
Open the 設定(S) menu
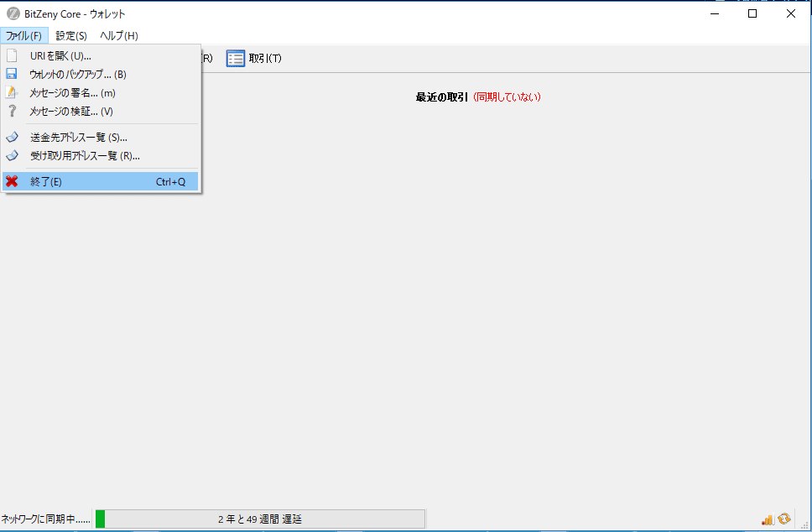71,36
